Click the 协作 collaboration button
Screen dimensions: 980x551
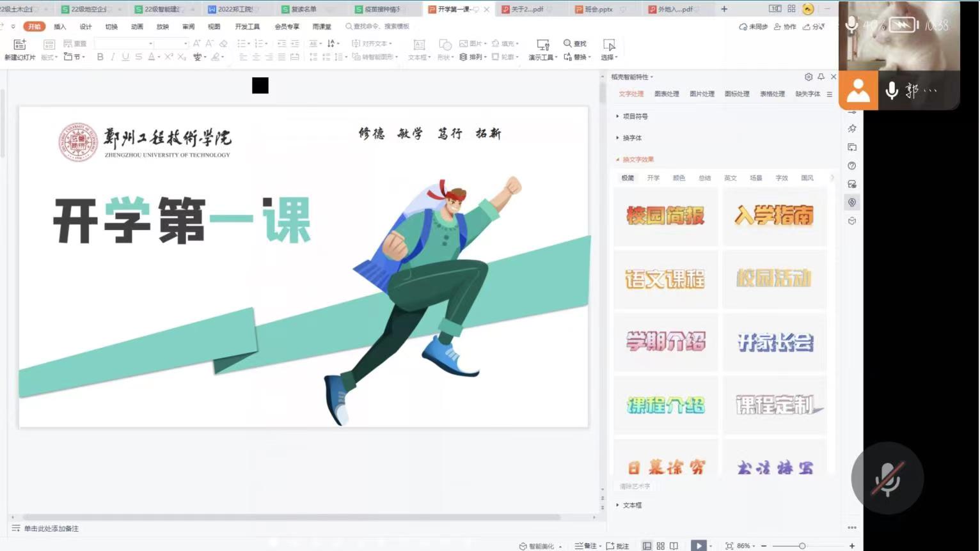point(786,27)
